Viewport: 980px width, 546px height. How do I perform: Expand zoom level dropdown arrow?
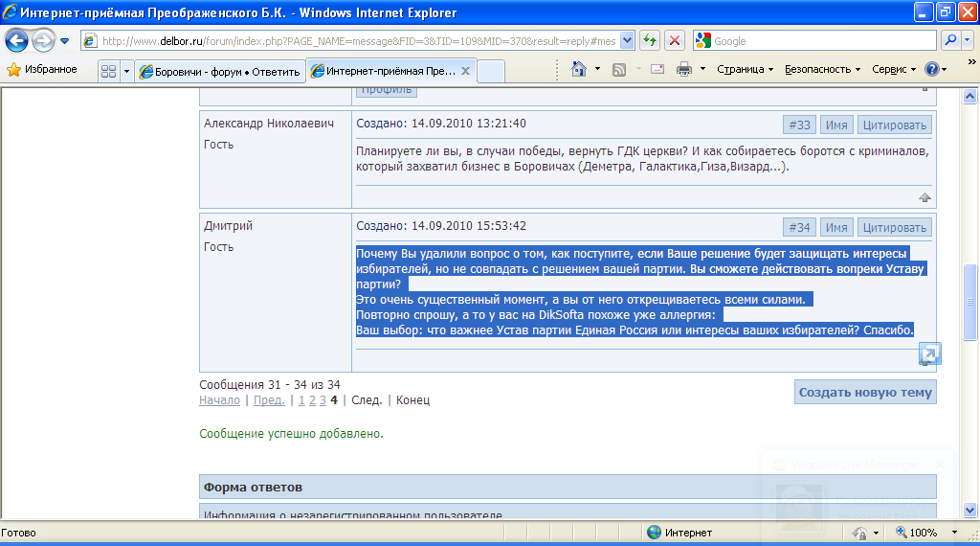coord(954,533)
